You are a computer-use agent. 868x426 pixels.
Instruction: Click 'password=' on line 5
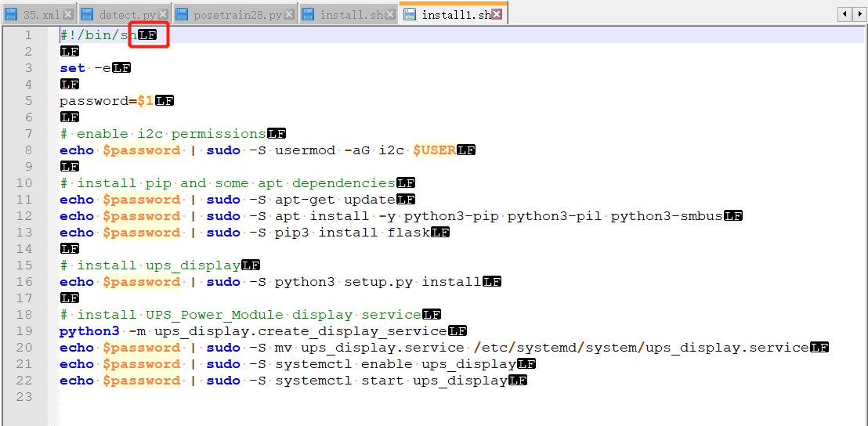[x=99, y=101]
